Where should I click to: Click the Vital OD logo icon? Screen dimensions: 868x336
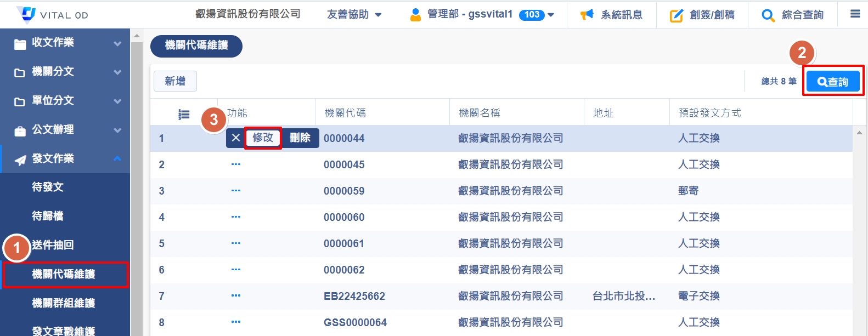pyautogui.click(x=26, y=14)
